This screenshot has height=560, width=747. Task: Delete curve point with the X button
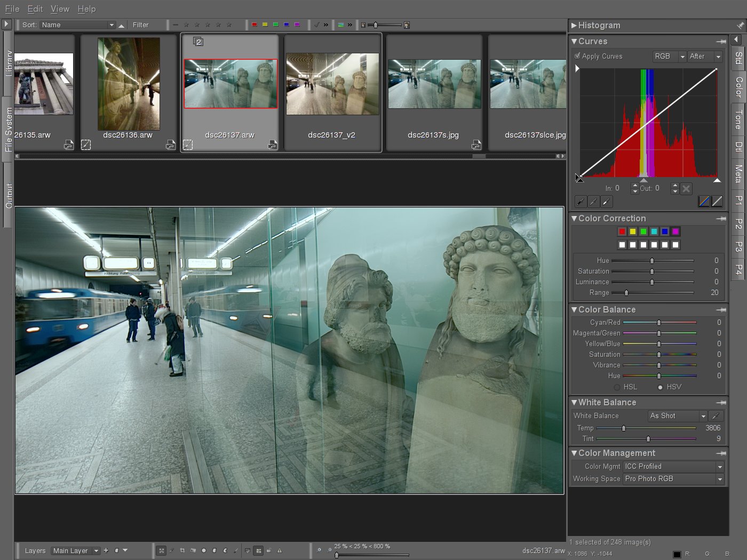(687, 188)
